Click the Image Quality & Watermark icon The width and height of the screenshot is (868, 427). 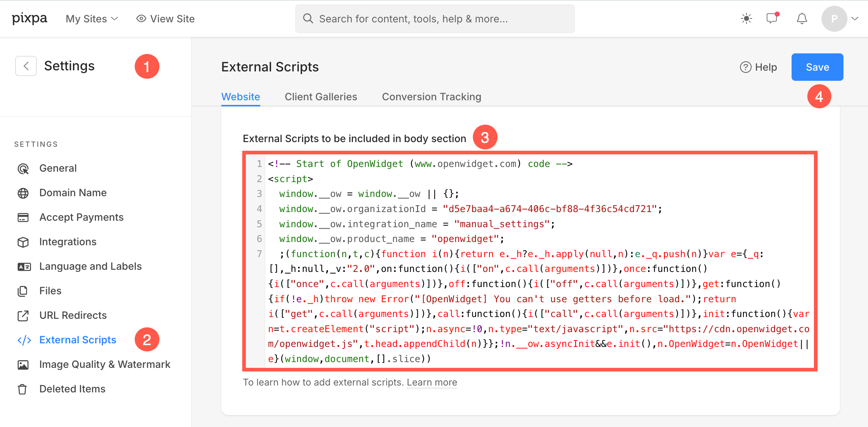tap(23, 365)
